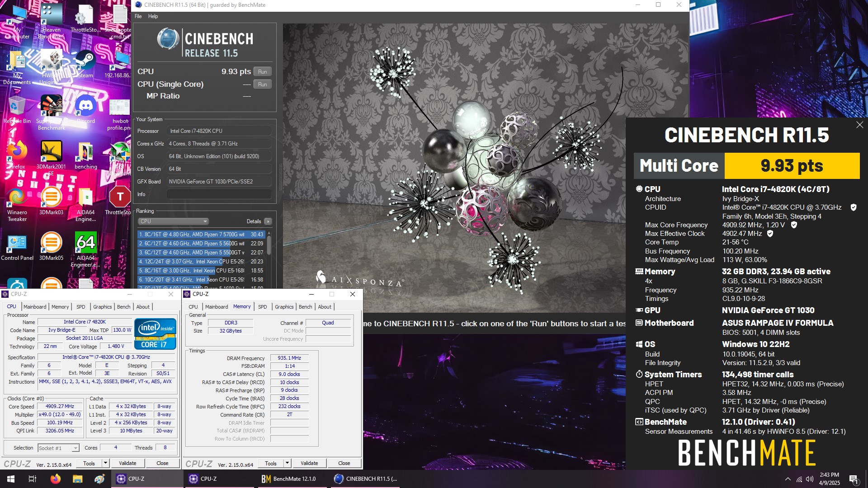Run the CPU (Single Core) test

[x=262, y=84]
